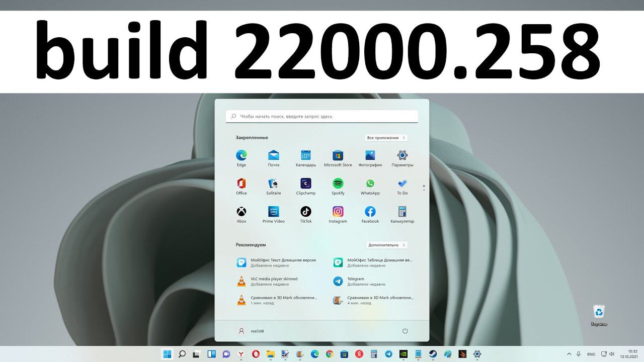
Task: Click the Все приложения button
Action: pyautogui.click(x=386, y=138)
